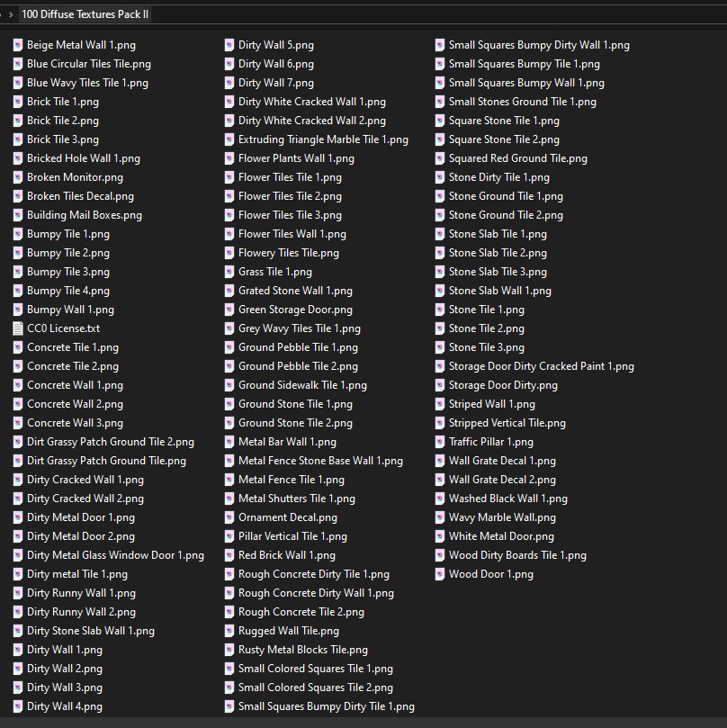The width and height of the screenshot is (727, 728).
Task: Select Wall Grate Decal 2.png
Action: pyautogui.click(x=502, y=480)
